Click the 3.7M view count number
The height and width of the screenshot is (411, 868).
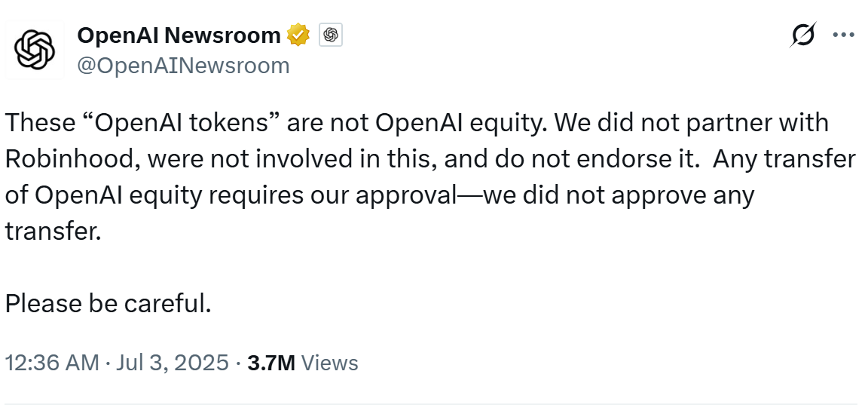coord(271,363)
